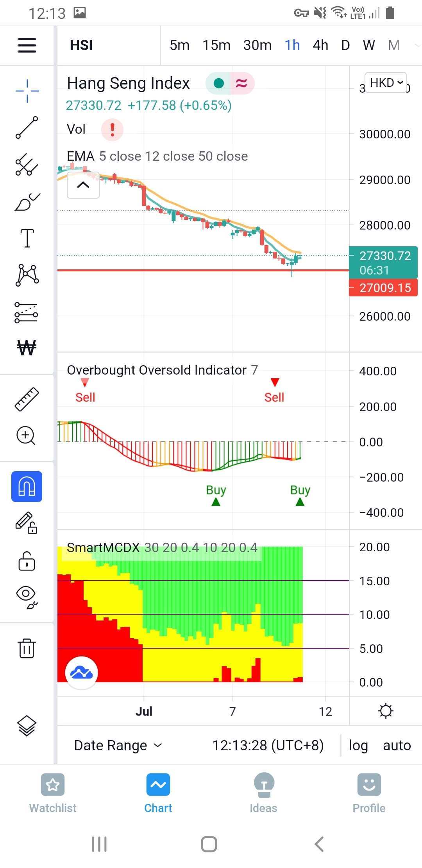Switch to the 4h timeframe
The image size is (422, 868).
click(x=320, y=45)
